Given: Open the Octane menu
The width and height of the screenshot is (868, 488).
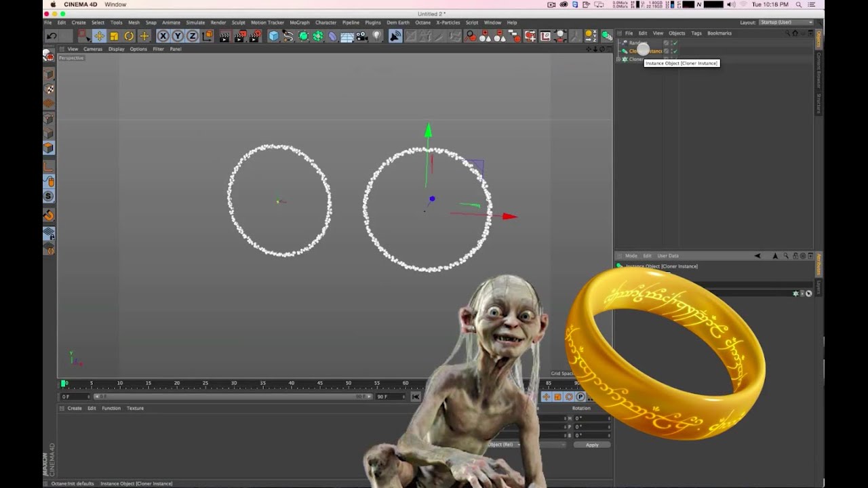Looking at the screenshot, I should [x=422, y=22].
